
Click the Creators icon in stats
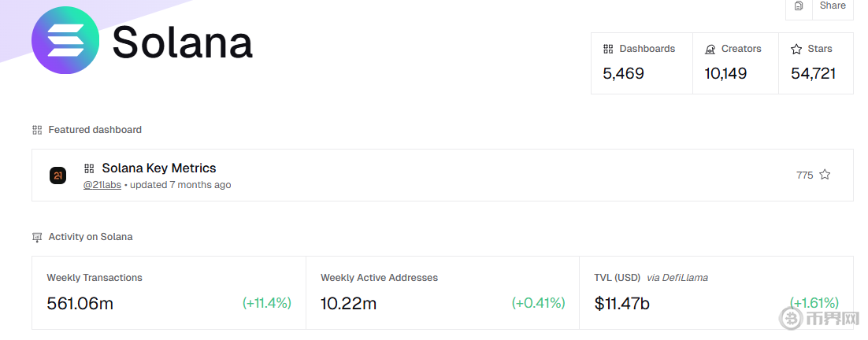710,49
